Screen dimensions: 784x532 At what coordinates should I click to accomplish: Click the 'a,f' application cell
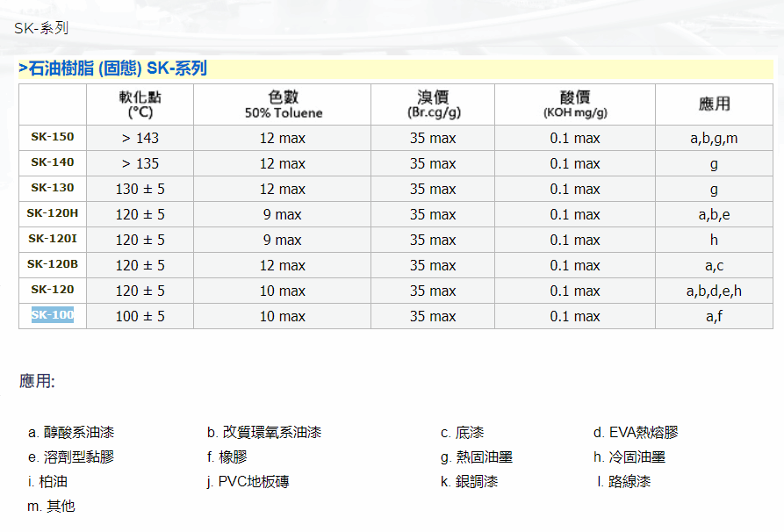(x=714, y=317)
